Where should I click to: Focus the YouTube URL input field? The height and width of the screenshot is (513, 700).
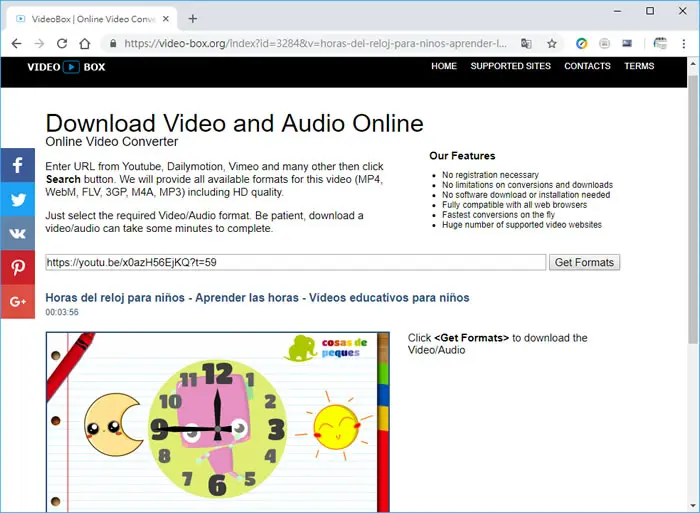click(296, 263)
